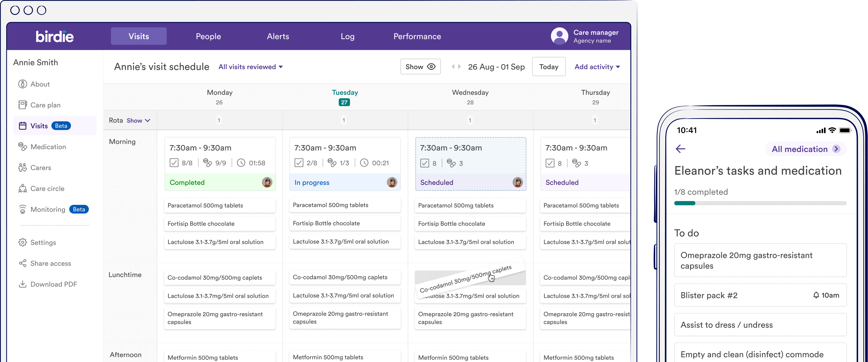Click the Monday visit tasks checkbox 8/8
The height and width of the screenshot is (362, 868).
[174, 163]
